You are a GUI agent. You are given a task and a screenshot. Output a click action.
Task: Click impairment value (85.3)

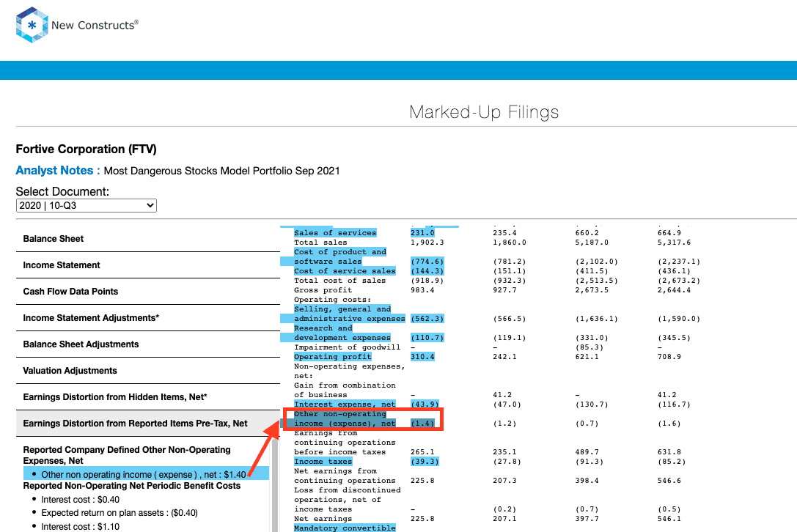tap(589, 347)
